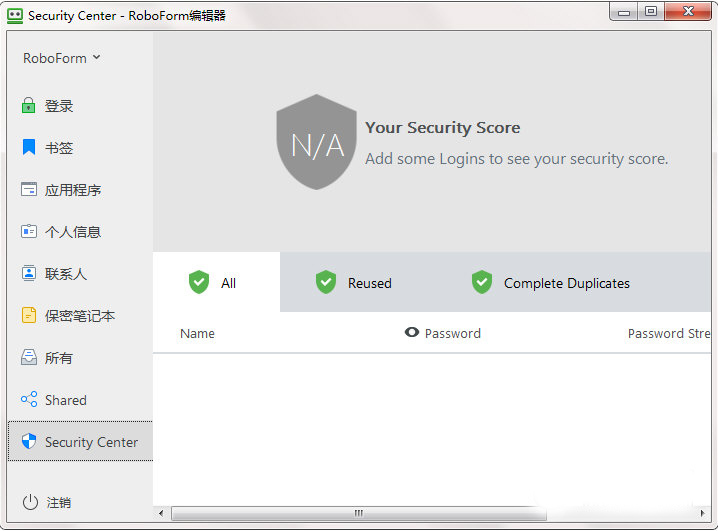Click the 个人信息 identity card icon
Image resolution: width=718 pixels, height=531 pixels.
click(29, 232)
